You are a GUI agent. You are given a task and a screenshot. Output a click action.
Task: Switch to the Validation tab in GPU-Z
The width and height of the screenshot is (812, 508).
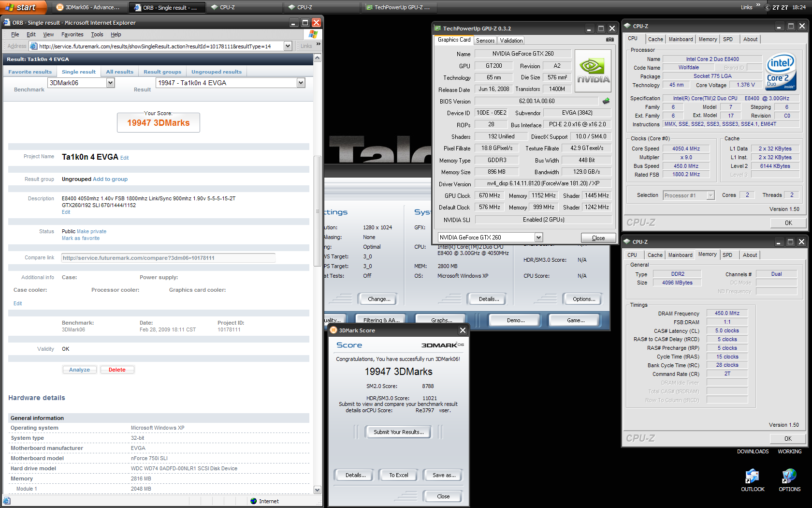pyautogui.click(x=511, y=41)
